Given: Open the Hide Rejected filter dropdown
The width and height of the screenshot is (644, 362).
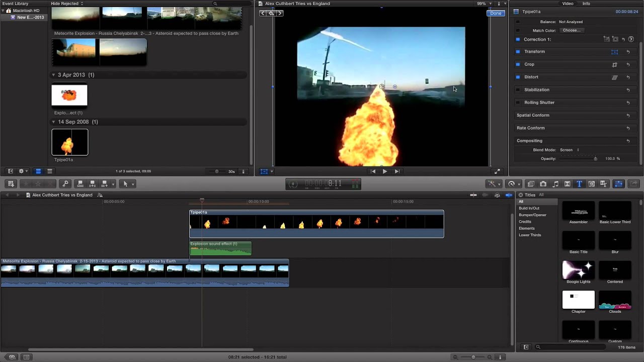Looking at the screenshot, I should [67, 4].
